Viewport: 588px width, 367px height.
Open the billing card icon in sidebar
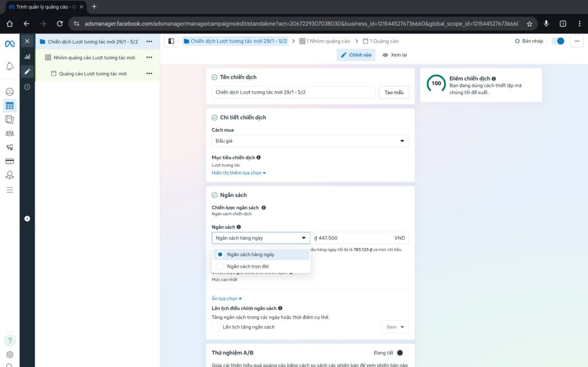(10, 161)
